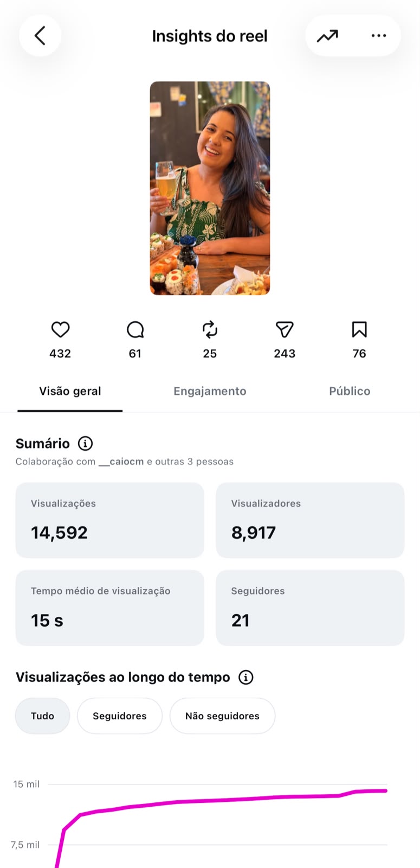Select the Seguidores filter chip

(x=120, y=716)
